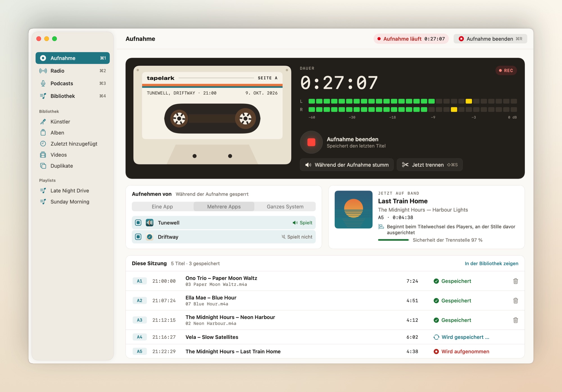Open the Late Night Drive playlist

(72, 191)
